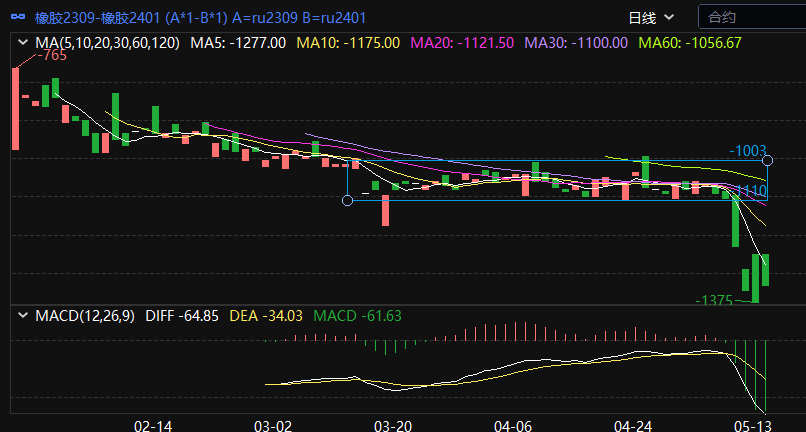Click the 03-20 date on time axis
The height and width of the screenshot is (432, 806).
click(391, 425)
